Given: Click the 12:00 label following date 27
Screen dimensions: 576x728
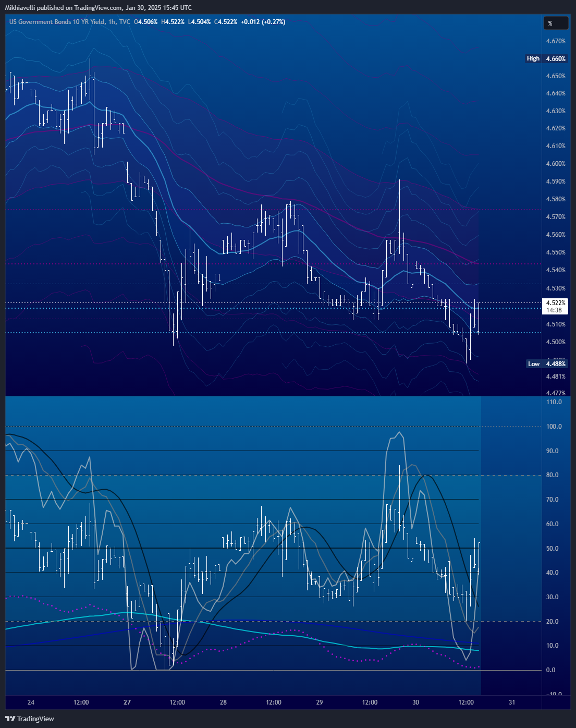Looking at the screenshot, I should click(177, 702).
